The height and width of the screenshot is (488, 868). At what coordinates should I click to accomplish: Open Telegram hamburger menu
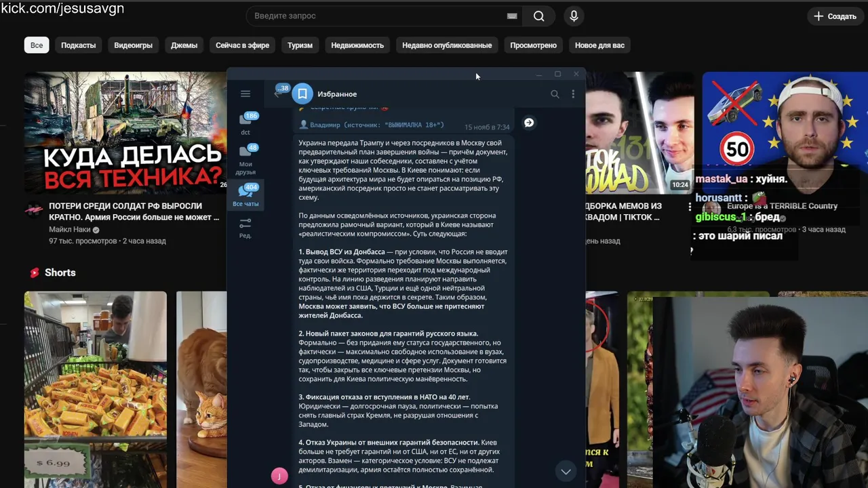point(245,94)
